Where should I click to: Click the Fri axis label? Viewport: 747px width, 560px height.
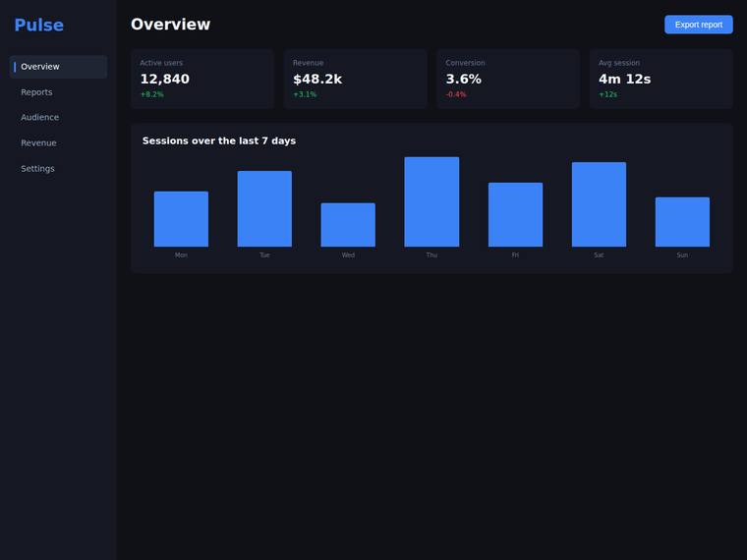[x=515, y=255]
